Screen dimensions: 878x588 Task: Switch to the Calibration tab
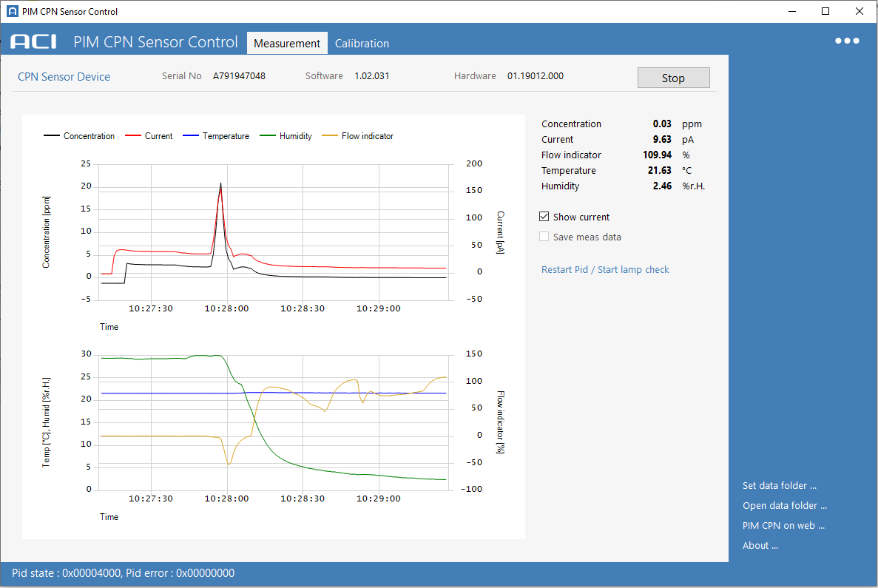pos(362,43)
